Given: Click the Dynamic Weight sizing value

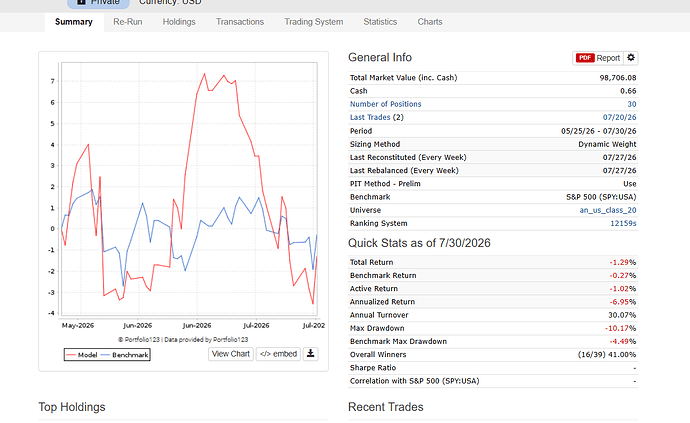Looking at the screenshot, I should pyautogui.click(x=607, y=144).
